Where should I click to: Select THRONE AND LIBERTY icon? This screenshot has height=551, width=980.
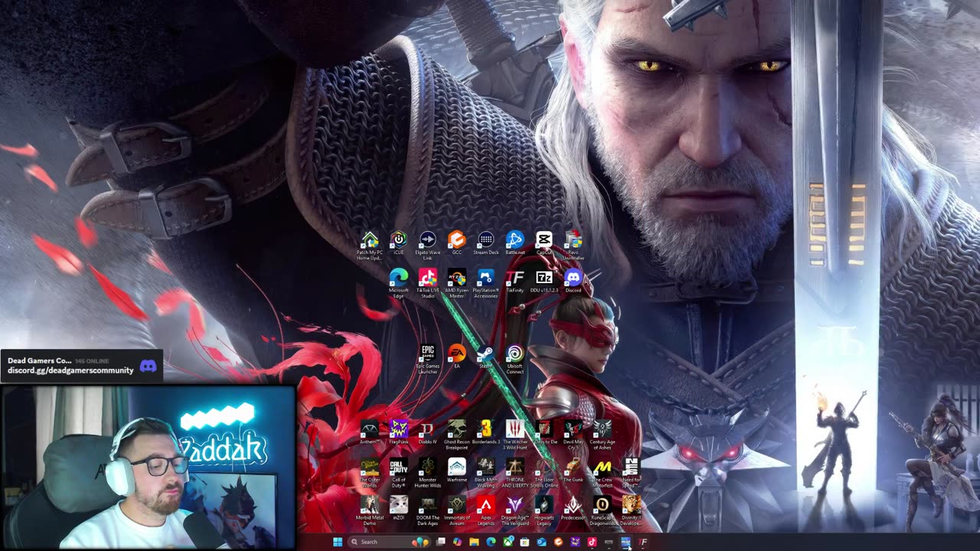click(x=514, y=474)
